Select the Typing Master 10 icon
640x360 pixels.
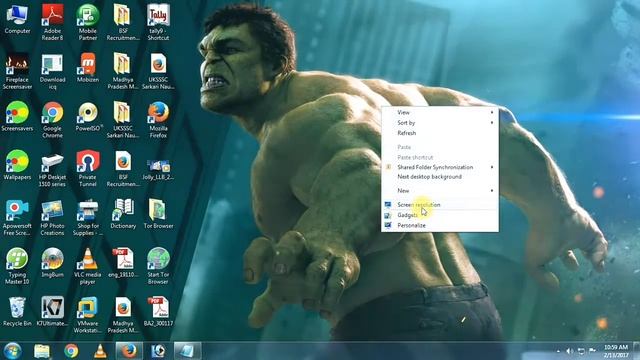pyautogui.click(x=17, y=266)
